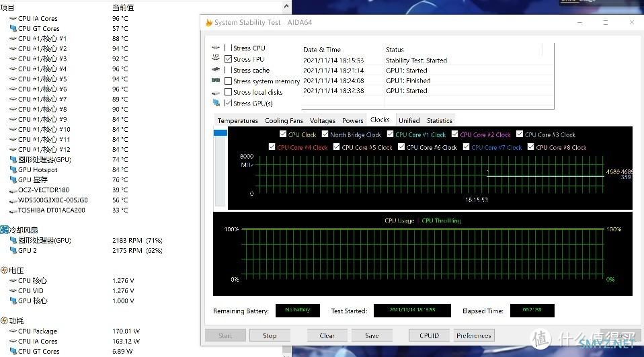Image resolution: width=644 pixels, height=357 pixels.
Task: Select log row 'GPU1: Finished'
Action: 428,81
